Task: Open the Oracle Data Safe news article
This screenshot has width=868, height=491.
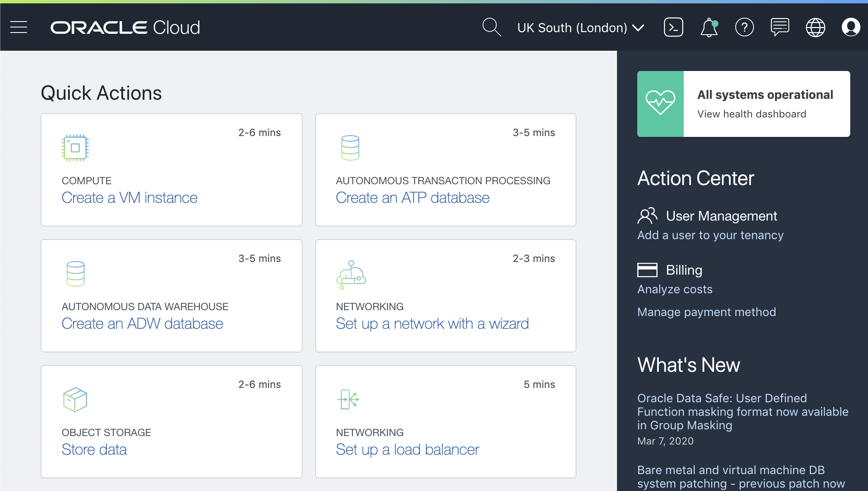Action: [x=742, y=412]
